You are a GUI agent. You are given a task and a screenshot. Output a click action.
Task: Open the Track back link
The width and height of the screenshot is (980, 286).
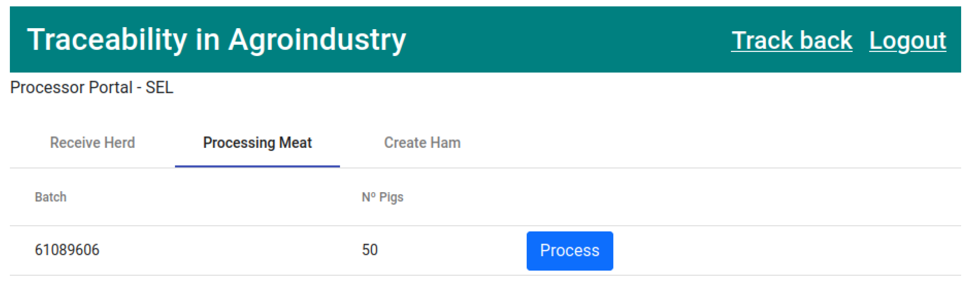(791, 40)
